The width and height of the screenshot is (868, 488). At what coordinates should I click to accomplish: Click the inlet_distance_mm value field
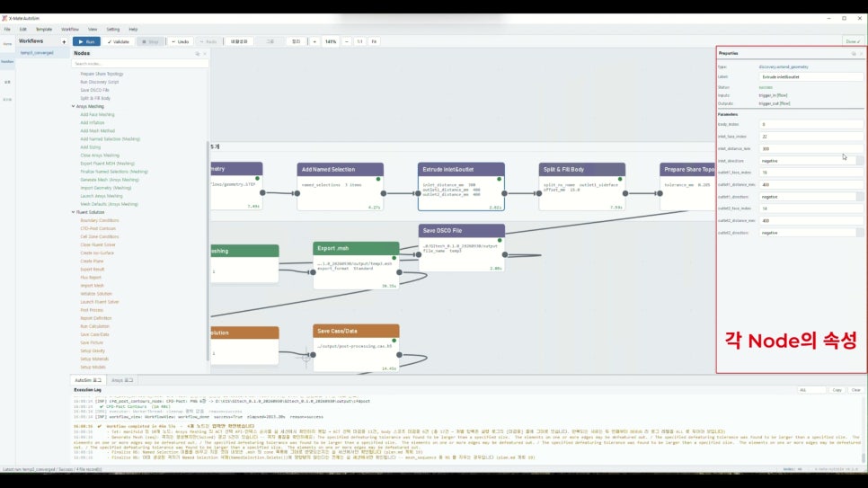811,148
